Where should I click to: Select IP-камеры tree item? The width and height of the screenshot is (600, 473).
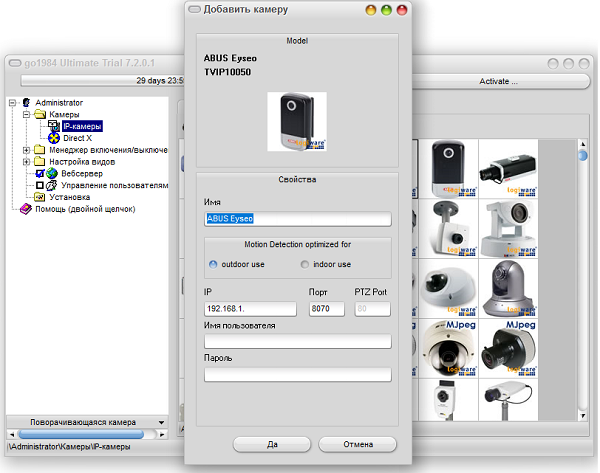(x=82, y=126)
